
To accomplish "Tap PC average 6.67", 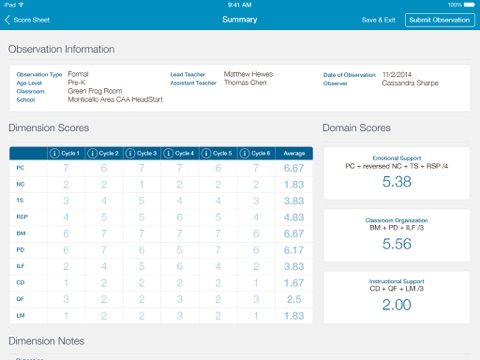I will [x=294, y=168].
